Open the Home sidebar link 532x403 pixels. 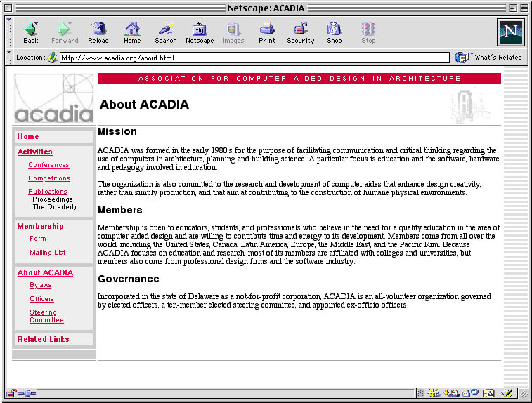pos(28,136)
